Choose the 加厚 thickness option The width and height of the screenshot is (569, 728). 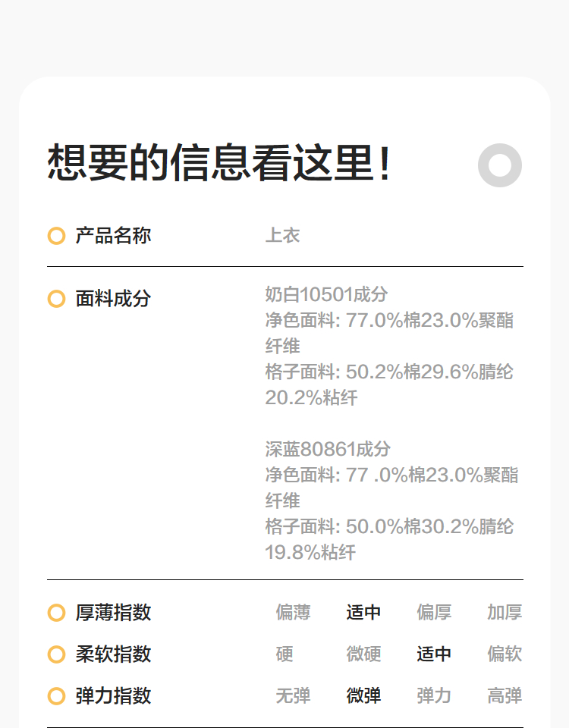point(505,613)
